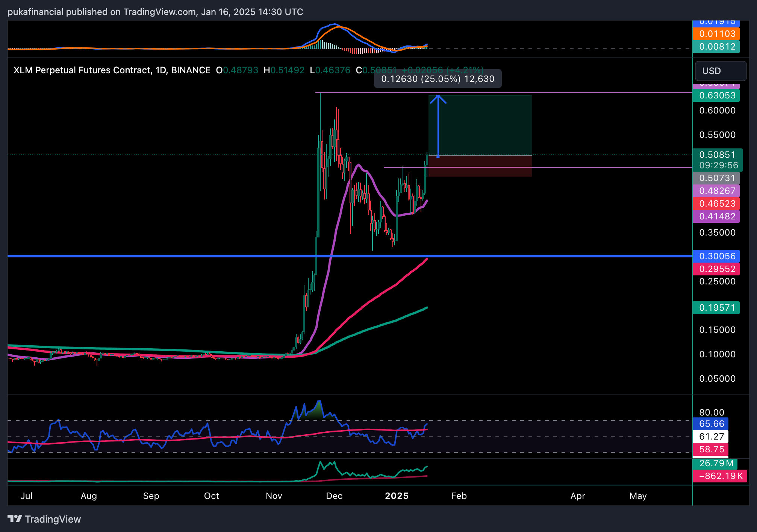Click the high value H0.51492
This screenshot has height=532, width=757.
(284, 70)
